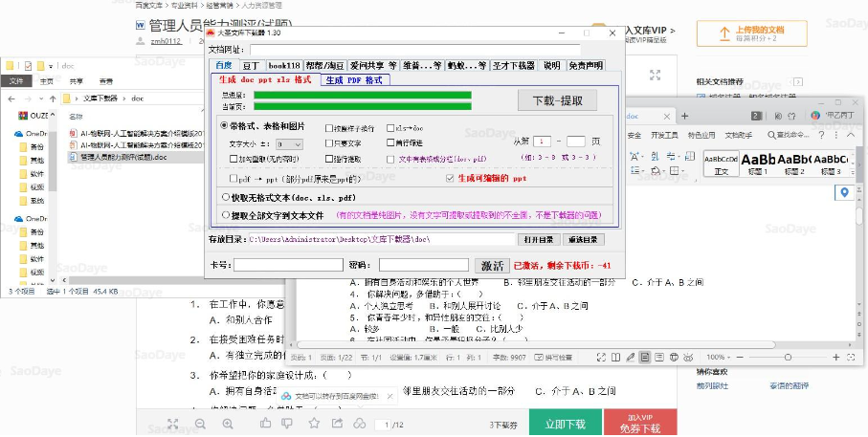Click WPS zoom in plus icon

click(x=836, y=358)
